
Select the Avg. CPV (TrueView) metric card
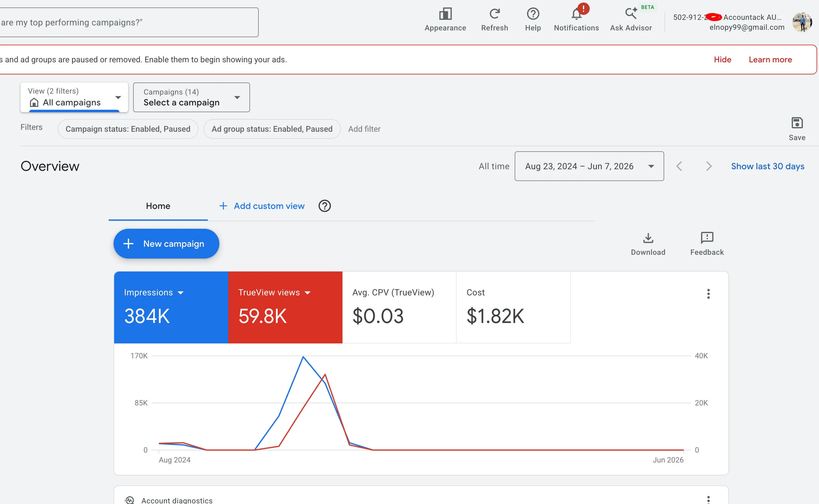(x=399, y=307)
